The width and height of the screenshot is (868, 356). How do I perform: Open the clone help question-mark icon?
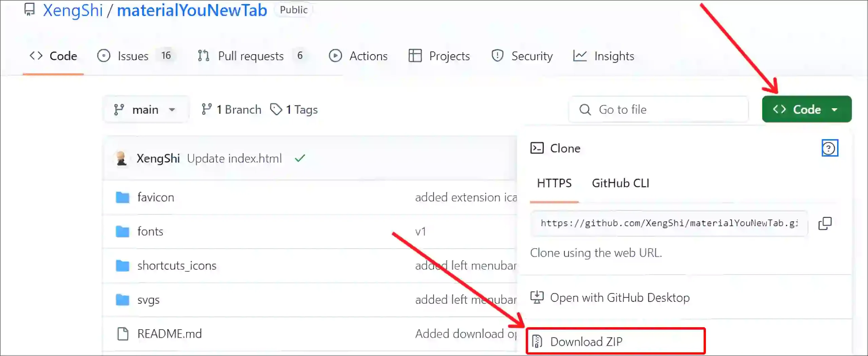click(830, 148)
